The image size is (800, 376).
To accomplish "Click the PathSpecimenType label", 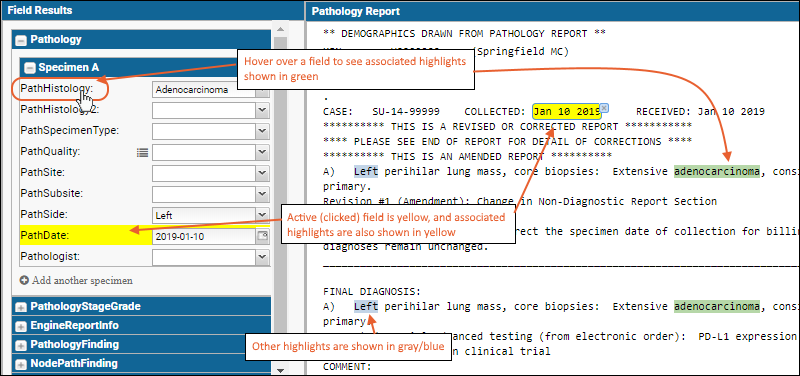I will [69, 131].
